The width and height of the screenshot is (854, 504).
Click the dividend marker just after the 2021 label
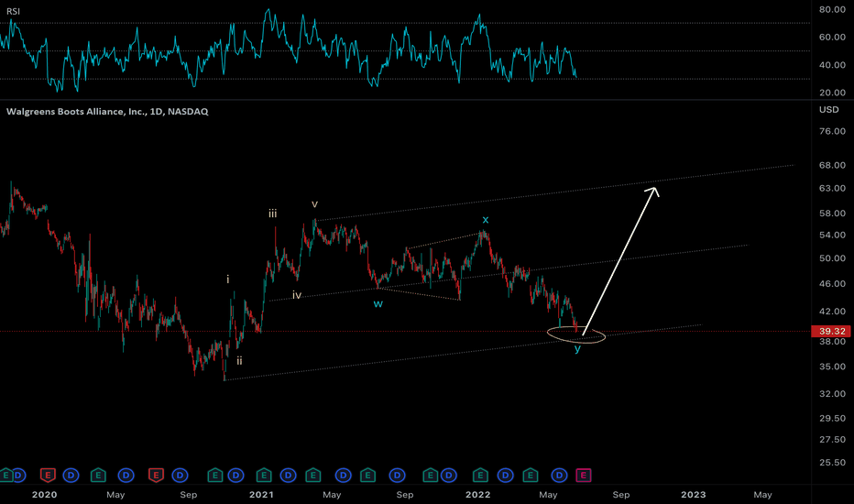pyautogui.click(x=288, y=475)
